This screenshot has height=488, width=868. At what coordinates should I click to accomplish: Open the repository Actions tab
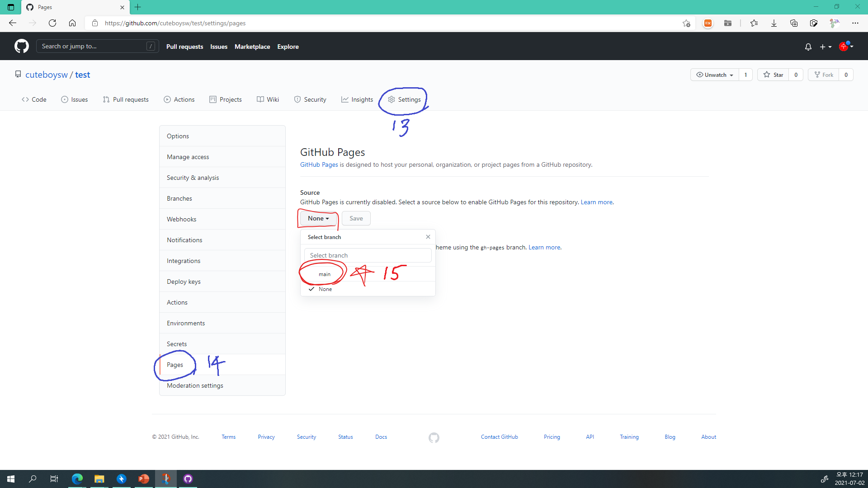click(x=179, y=99)
